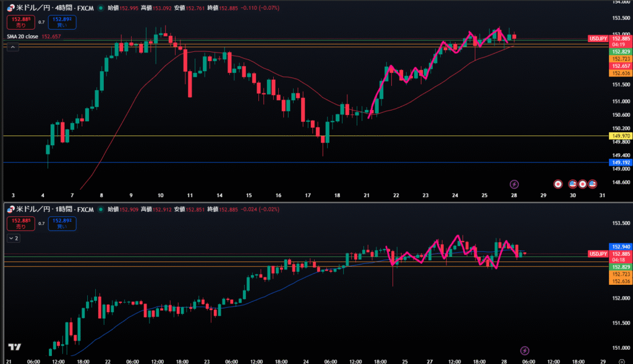Screen dimensions: 633x364
Task: Open the last US flag event marker
Action: [x=592, y=184]
